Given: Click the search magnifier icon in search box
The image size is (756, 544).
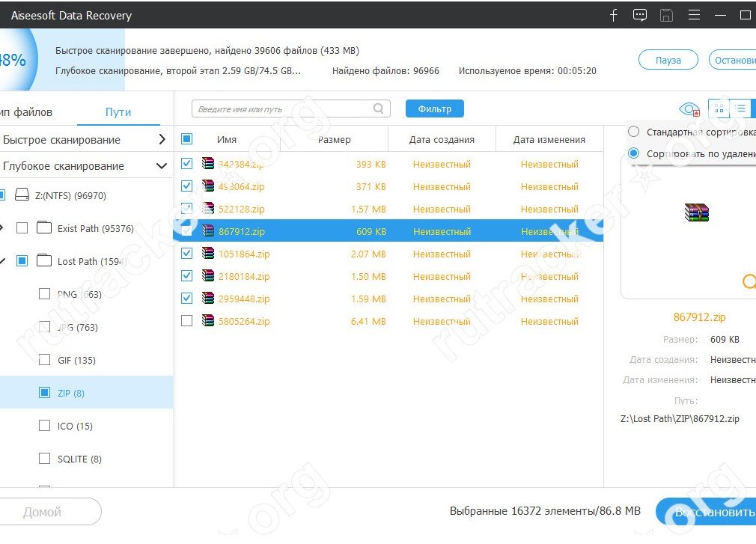Looking at the screenshot, I should point(379,109).
